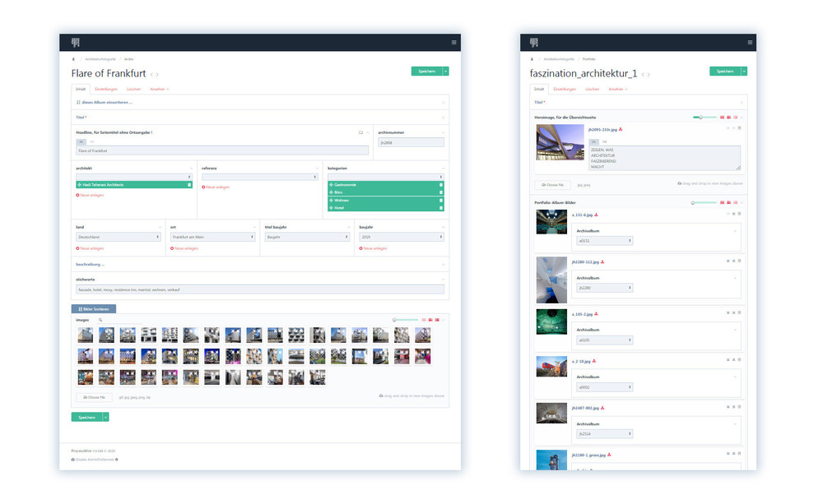
Task: Remove the Gastronomie category with trash icon
Action: pyautogui.click(x=440, y=185)
